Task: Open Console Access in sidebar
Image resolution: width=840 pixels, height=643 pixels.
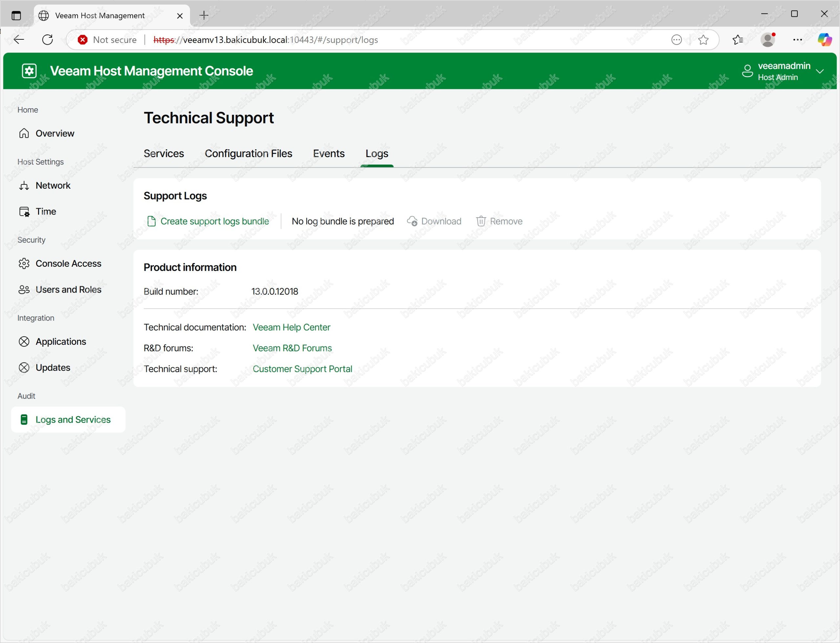Action: 68,264
